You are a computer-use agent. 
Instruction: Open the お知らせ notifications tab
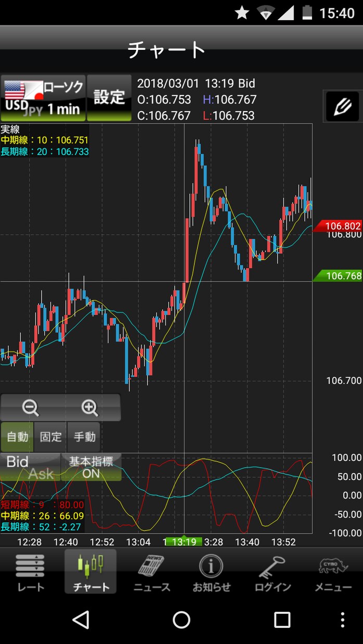pyautogui.click(x=212, y=573)
